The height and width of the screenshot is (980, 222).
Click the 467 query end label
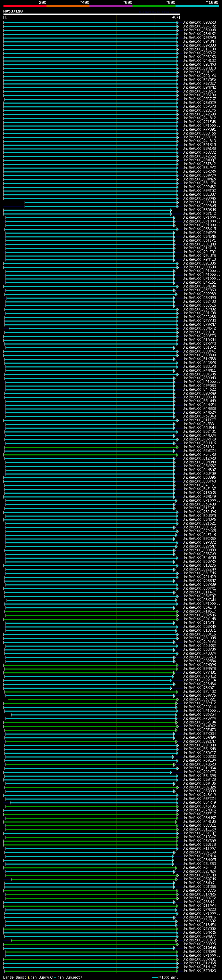[175, 17]
